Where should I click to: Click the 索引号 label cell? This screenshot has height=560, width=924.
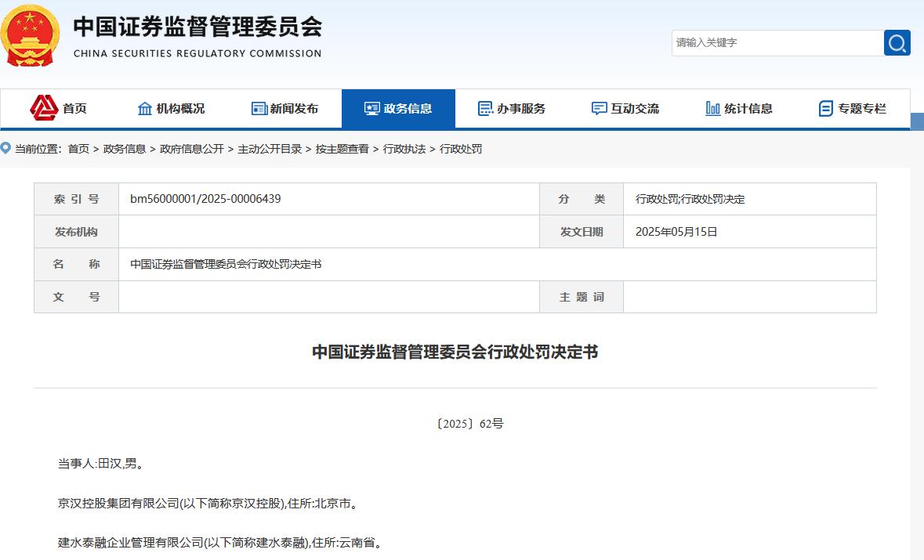tap(77, 199)
